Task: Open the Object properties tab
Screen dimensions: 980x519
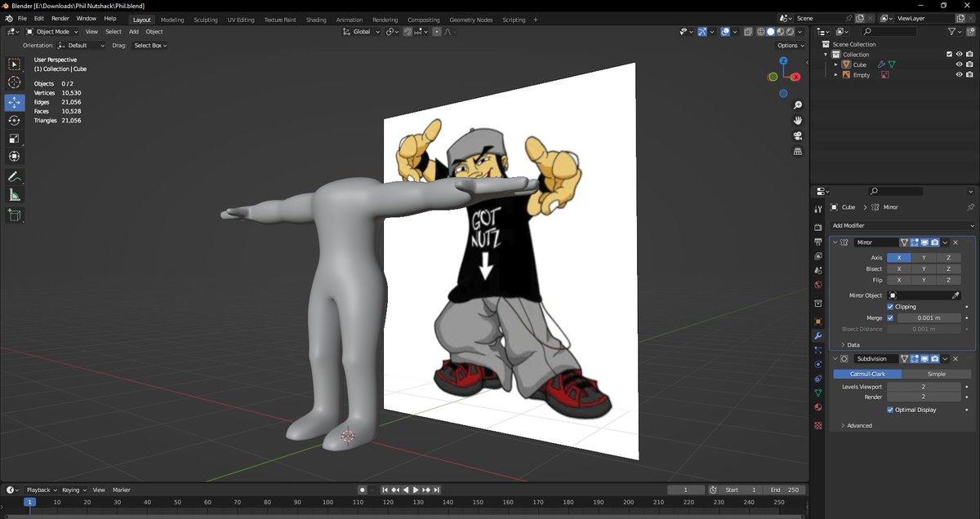Action: [x=818, y=322]
